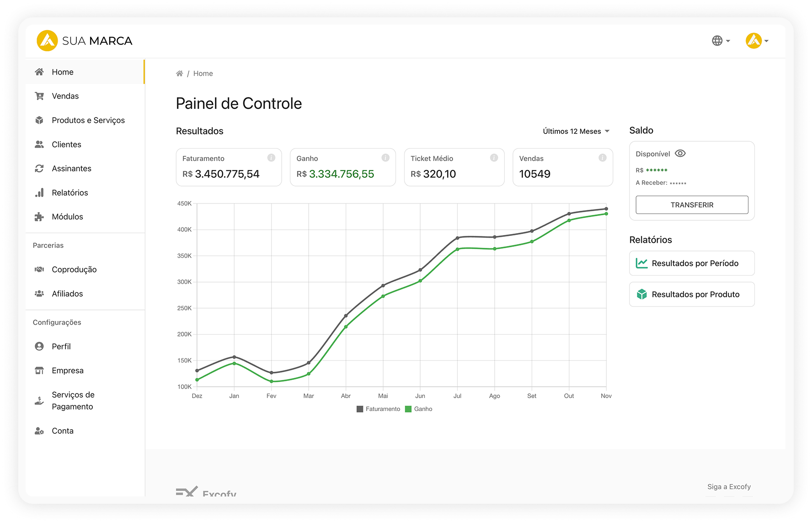This screenshot has width=812, height=523.
Task: Click the SUA MARCA logo
Action: pos(85,41)
